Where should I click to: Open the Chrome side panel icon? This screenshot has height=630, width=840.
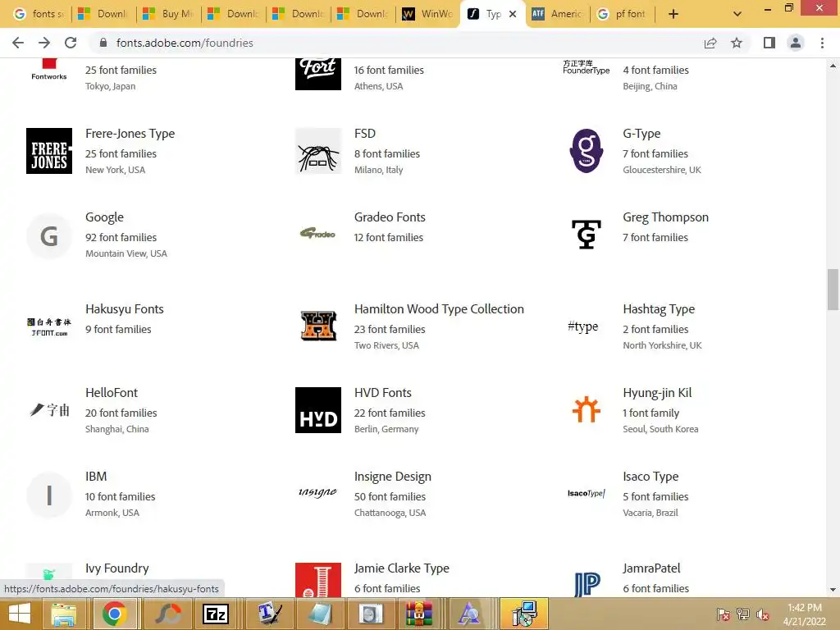point(769,43)
